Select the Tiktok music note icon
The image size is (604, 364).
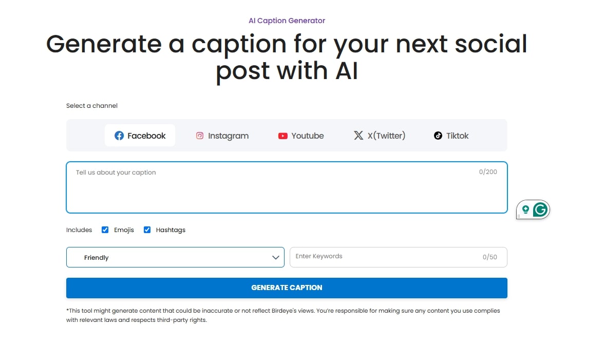437,136
